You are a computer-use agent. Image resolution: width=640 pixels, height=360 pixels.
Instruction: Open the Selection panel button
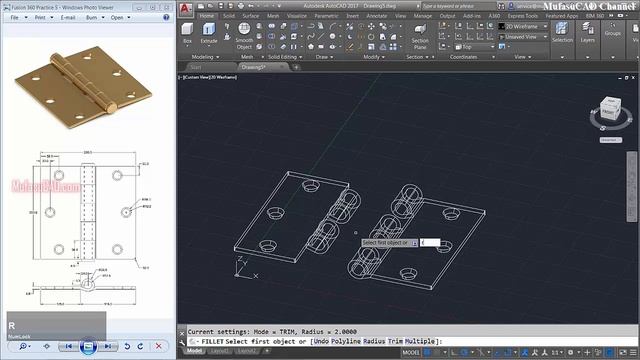point(562,33)
